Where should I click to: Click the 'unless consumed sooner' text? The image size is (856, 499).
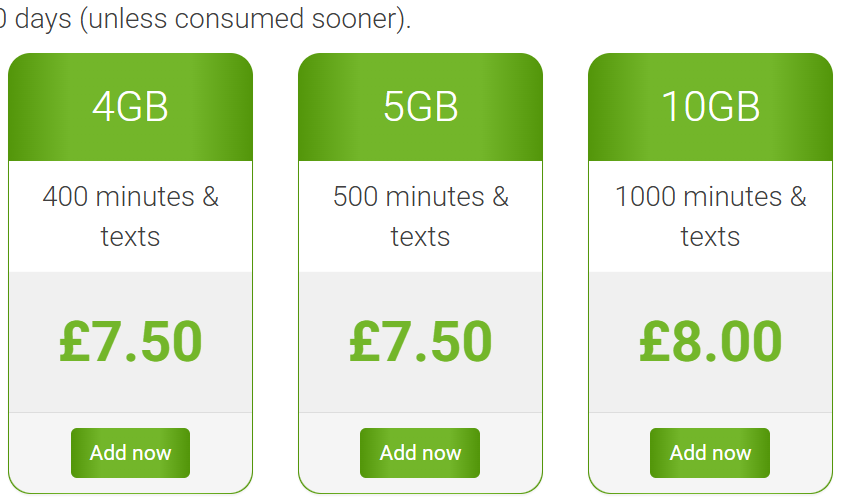tap(245, 19)
